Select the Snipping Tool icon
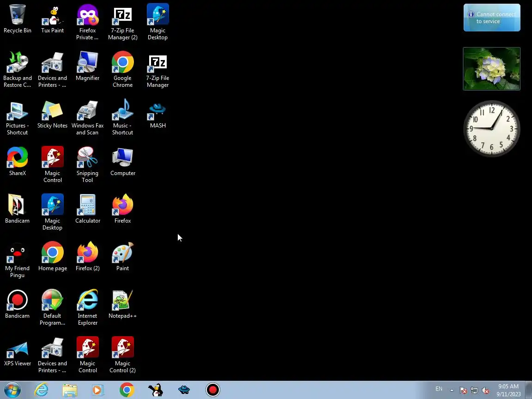 pos(88,164)
